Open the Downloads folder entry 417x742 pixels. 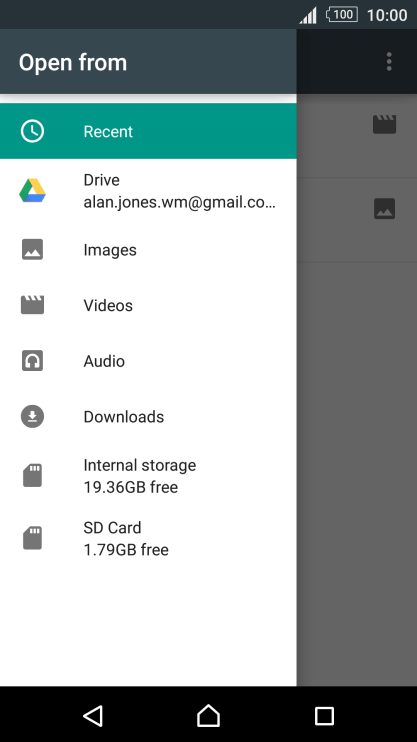pyautogui.click(x=148, y=417)
